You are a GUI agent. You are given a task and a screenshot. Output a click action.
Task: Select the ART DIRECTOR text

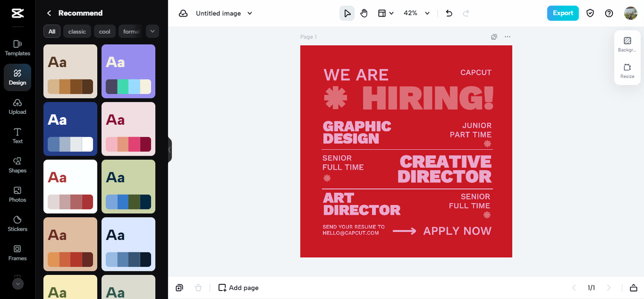(362, 204)
